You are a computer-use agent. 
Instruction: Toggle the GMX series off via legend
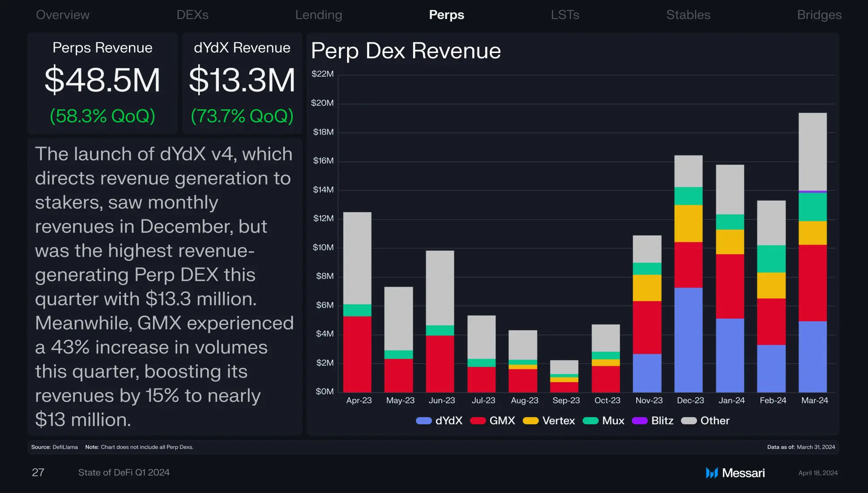pos(493,420)
